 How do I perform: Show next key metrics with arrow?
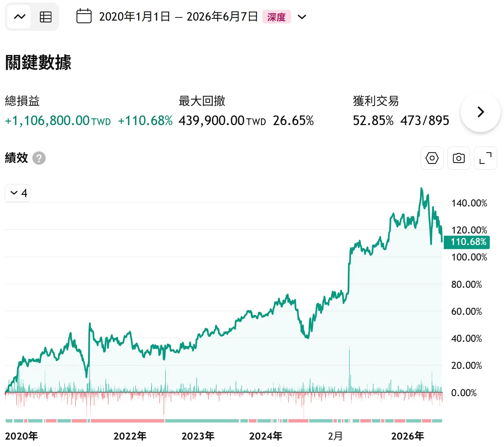pyautogui.click(x=481, y=112)
